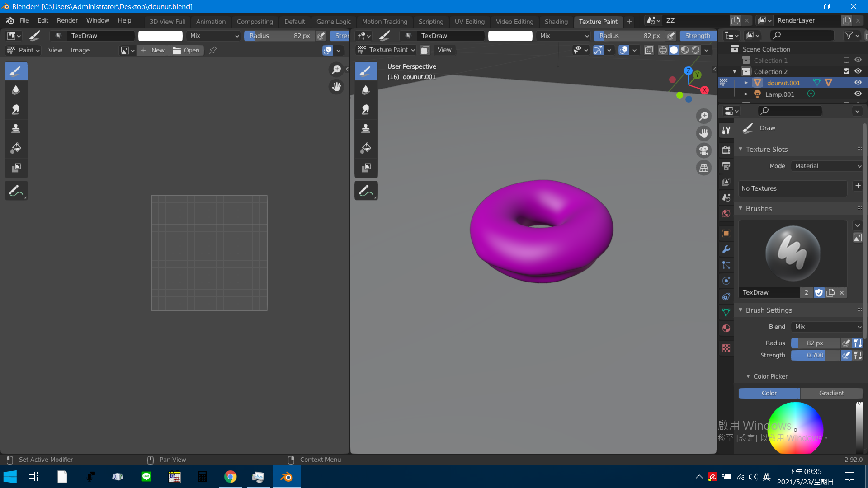Create a New image
Screen dimensions: 868x488
point(153,50)
